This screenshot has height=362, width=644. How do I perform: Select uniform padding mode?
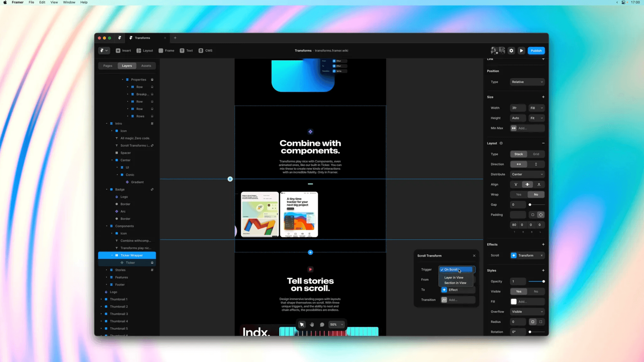pyautogui.click(x=533, y=215)
